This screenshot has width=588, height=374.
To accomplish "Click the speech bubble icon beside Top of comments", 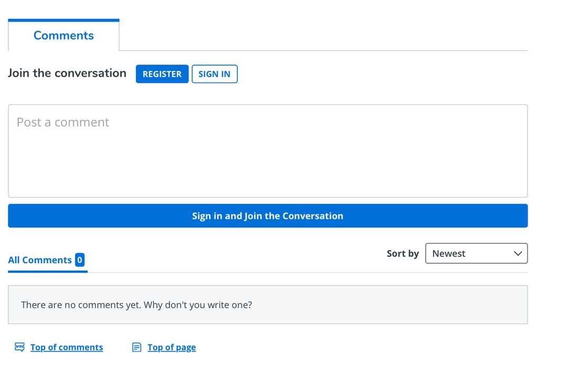I will [x=19, y=347].
